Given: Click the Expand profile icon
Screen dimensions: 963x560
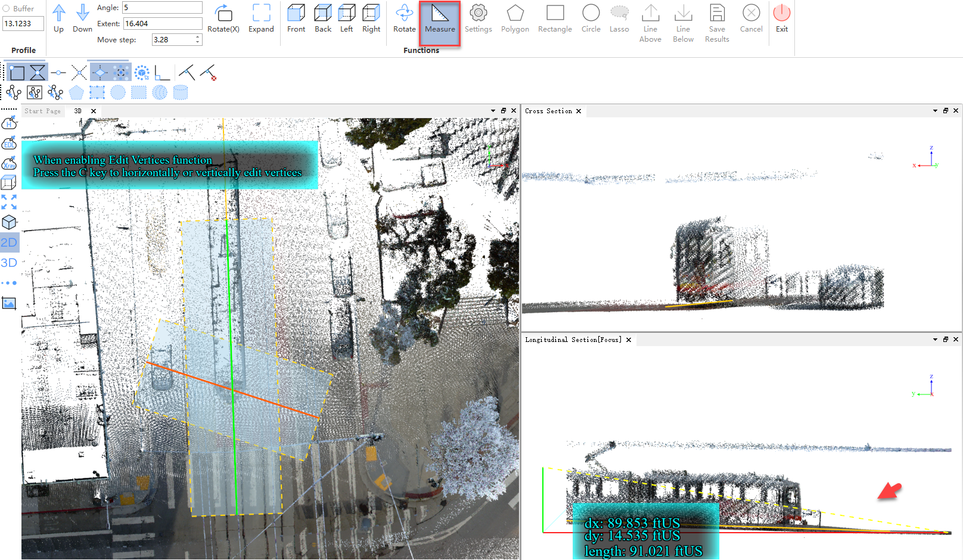Looking at the screenshot, I should [x=261, y=18].
